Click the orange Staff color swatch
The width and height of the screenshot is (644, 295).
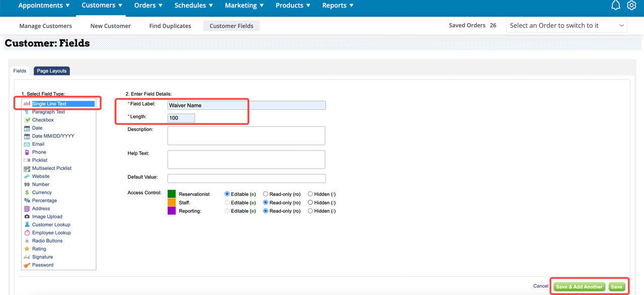[x=172, y=202]
